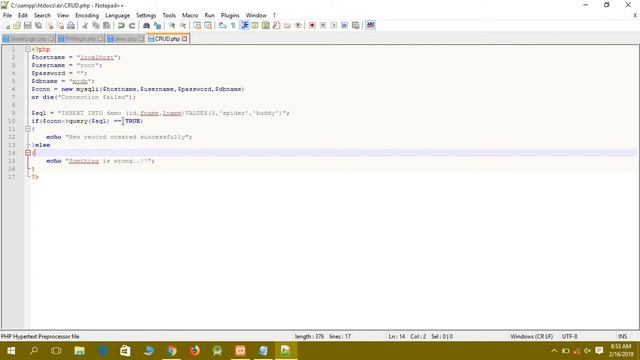640x360 pixels.
Task: Print the document with the Print icon
Action: (71, 25)
